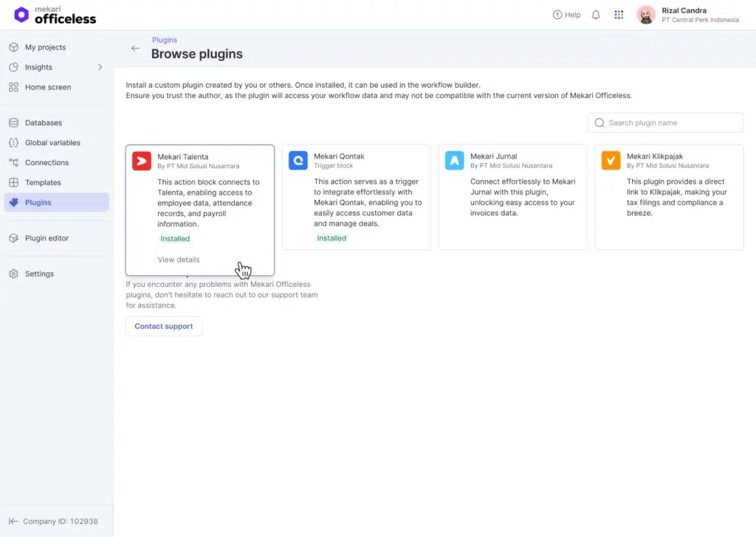Screen dimensions: 756x537
Task: Click the Mekari Klikpajak plugin title
Action: [655, 156]
